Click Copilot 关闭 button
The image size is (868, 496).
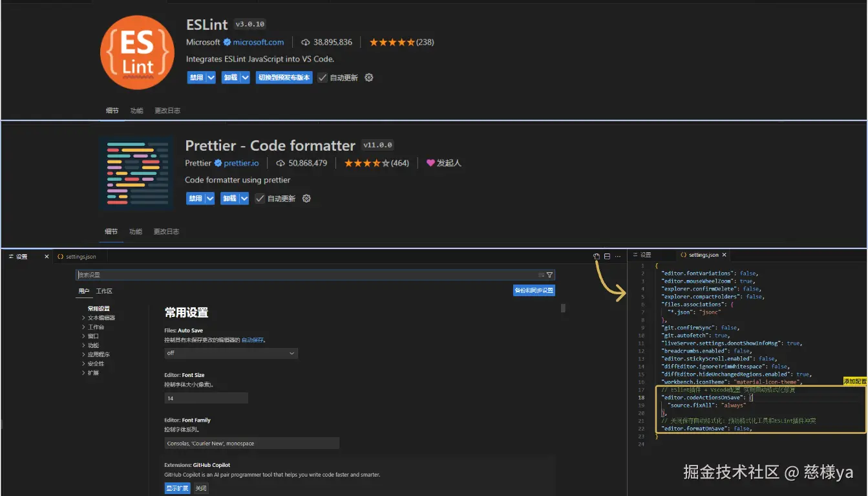tap(201, 488)
